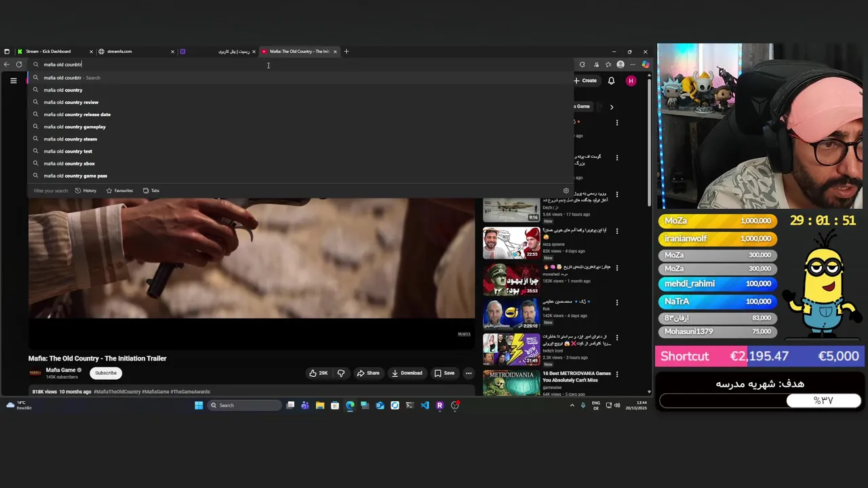Open the YouTube account avatar H
Viewport: 868px width, 488px height.
click(x=631, y=81)
